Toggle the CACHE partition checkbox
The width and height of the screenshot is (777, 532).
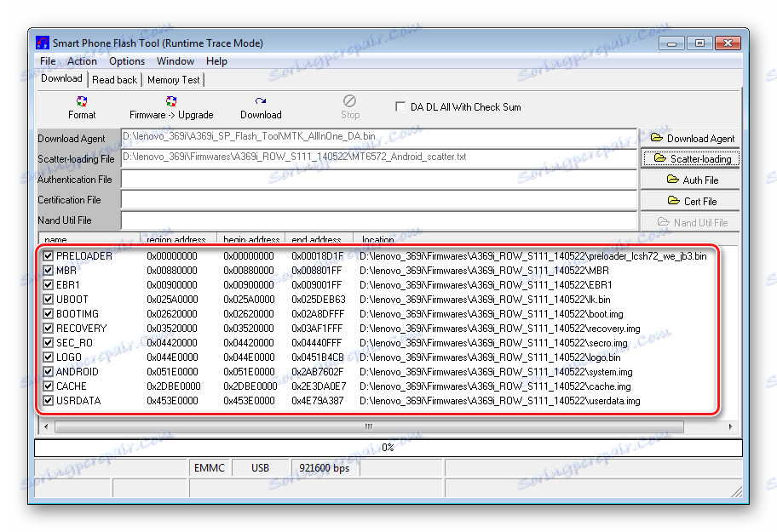click(x=48, y=386)
